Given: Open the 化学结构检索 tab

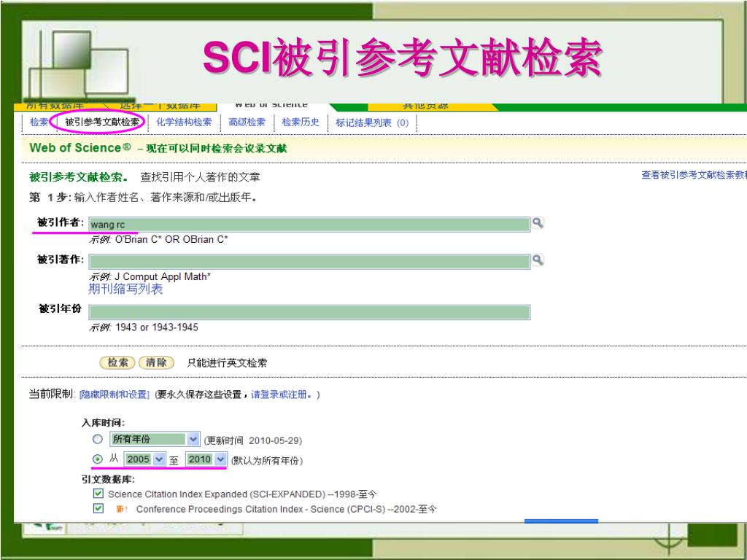Looking at the screenshot, I should click(x=184, y=122).
